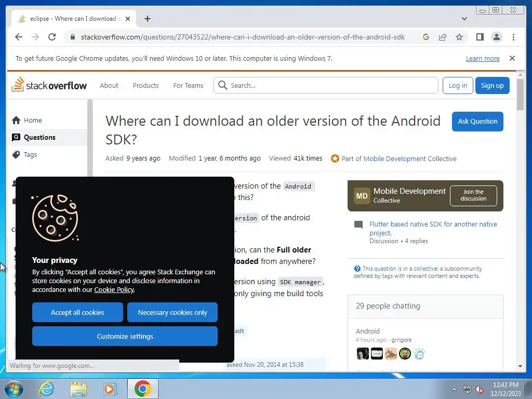This screenshot has height=399, width=532.
Task: Open a new Chrome tab
Action: coord(147,19)
